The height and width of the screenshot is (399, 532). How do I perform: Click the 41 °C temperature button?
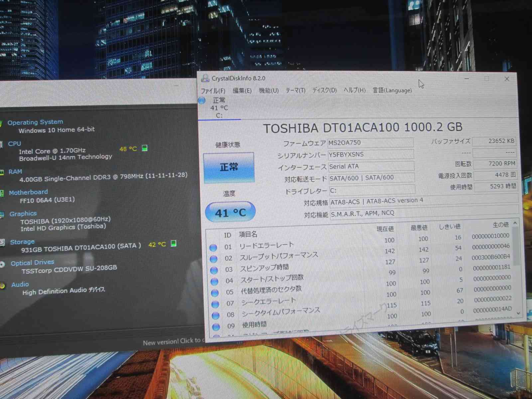click(230, 212)
